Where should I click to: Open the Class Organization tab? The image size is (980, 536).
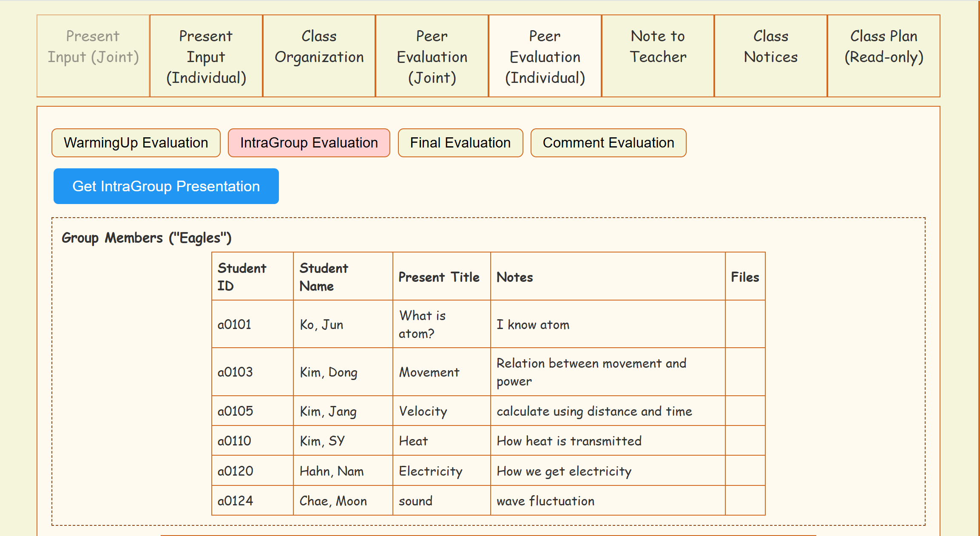pos(319,56)
